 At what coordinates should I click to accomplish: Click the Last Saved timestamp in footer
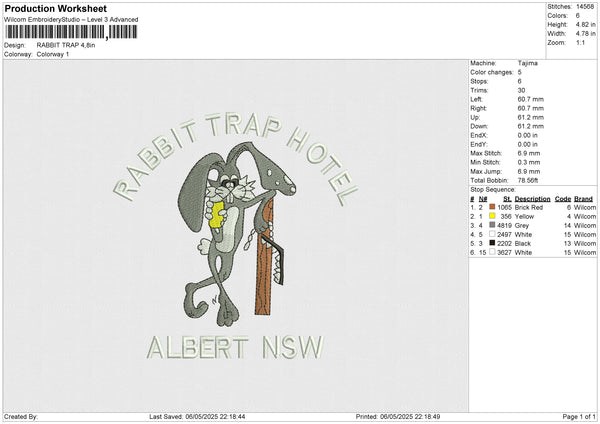click(197, 416)
